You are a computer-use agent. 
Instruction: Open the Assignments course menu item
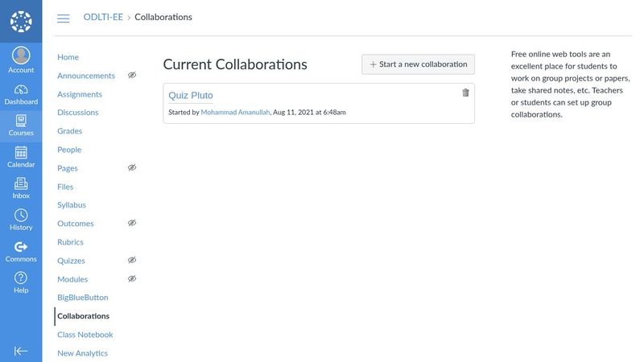[x=80, y=94]
